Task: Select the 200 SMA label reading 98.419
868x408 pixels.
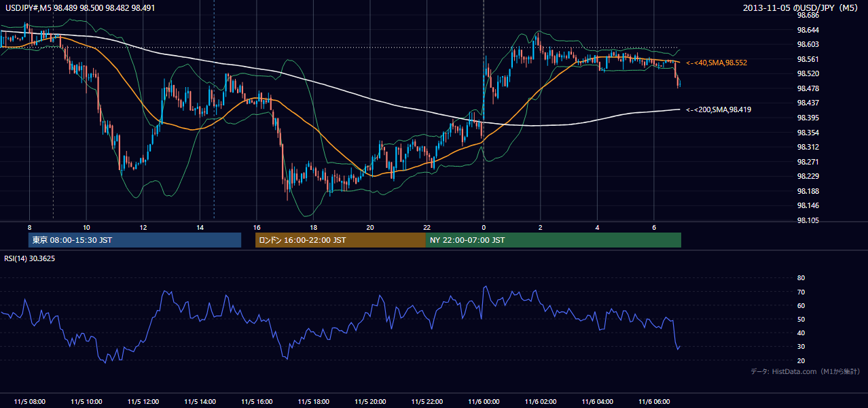Action: click(x=719, y=109)
